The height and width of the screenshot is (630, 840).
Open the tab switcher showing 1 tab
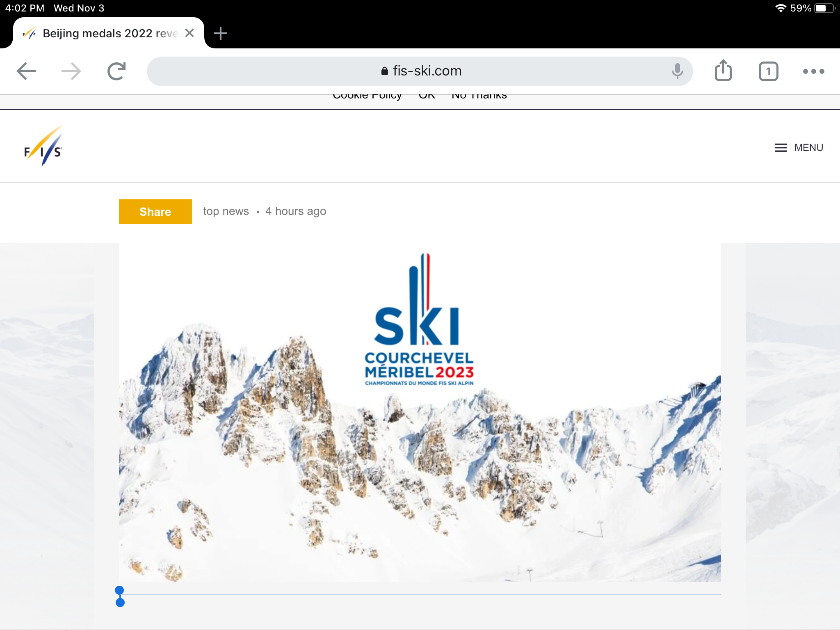tap(768, 72)
